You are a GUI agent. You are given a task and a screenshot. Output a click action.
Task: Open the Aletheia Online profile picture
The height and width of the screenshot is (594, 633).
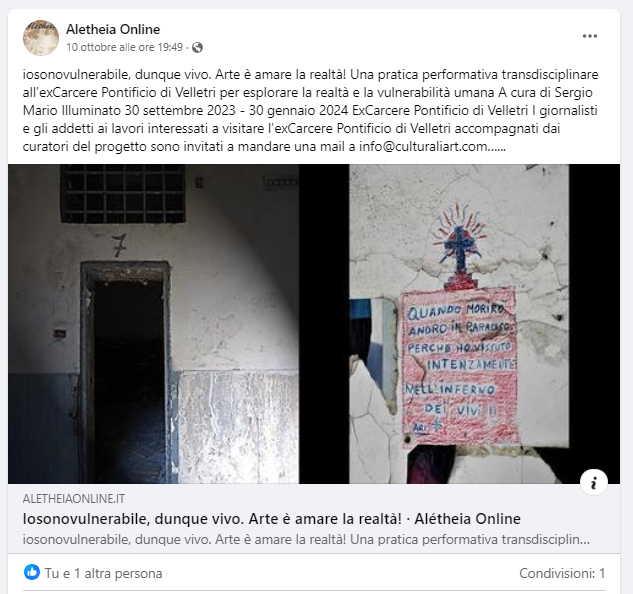click(41, 38)
